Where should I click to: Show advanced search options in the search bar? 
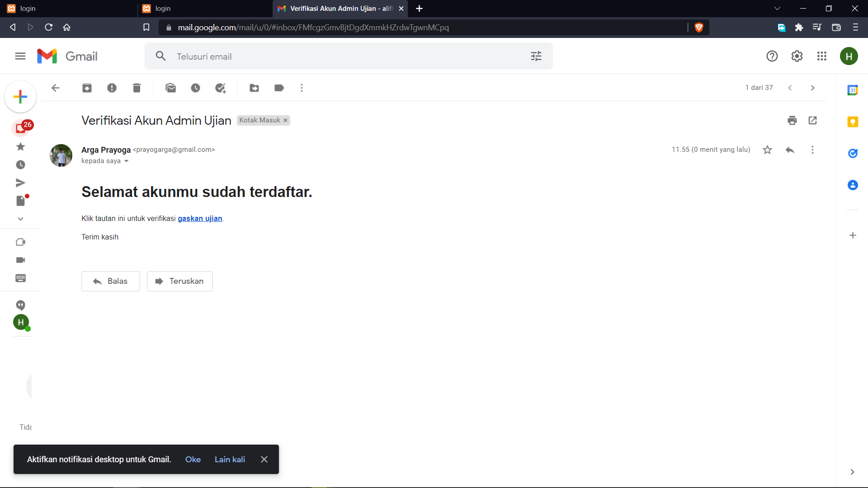click(536, 56)
